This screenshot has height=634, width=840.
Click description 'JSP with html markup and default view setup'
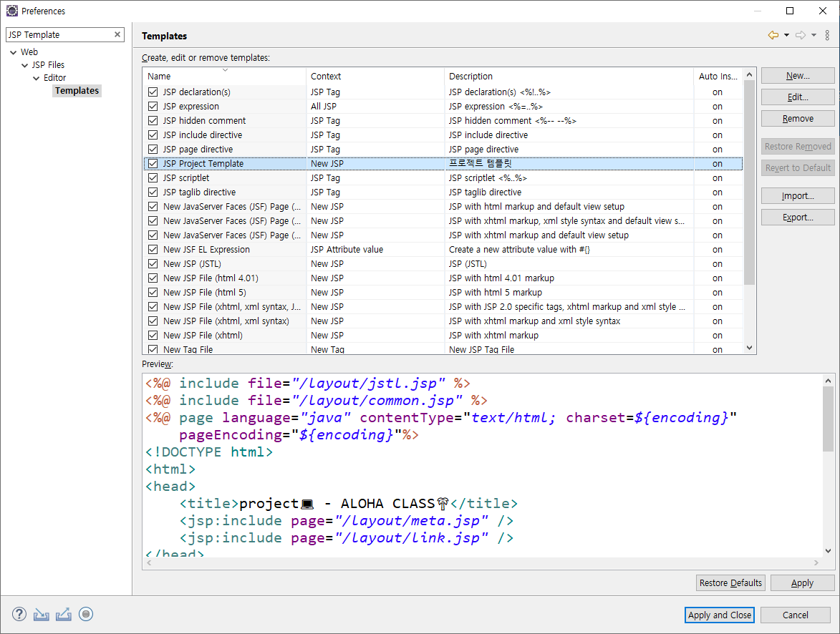pyautogui.click(x=536, y=207)
